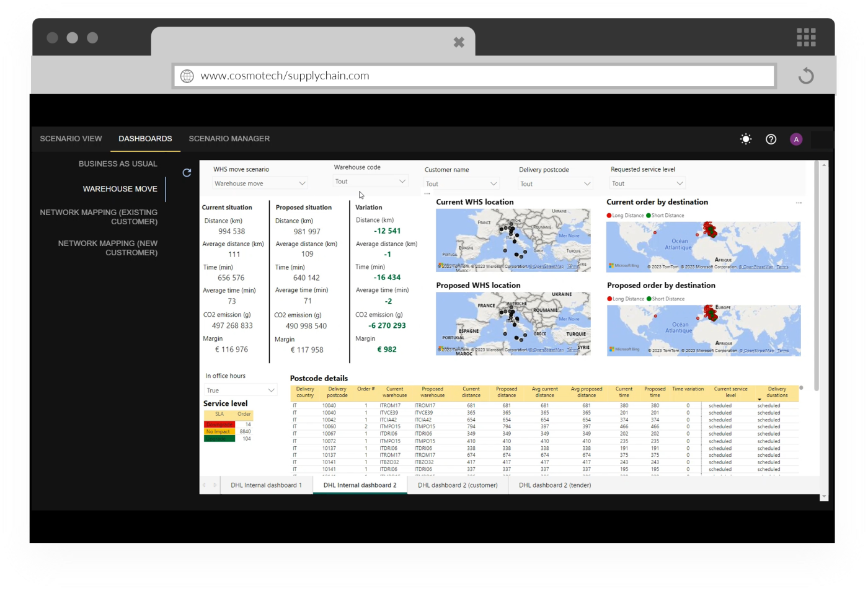Close the browser tab with X
This screenshot has width=868, height=590.
[459, 42]
